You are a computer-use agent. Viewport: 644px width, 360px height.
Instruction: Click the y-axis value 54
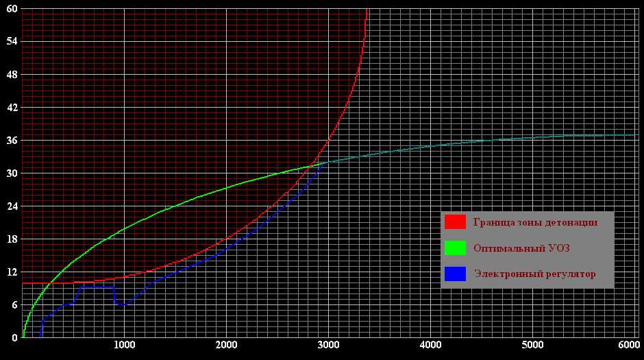tap(12, 42)
